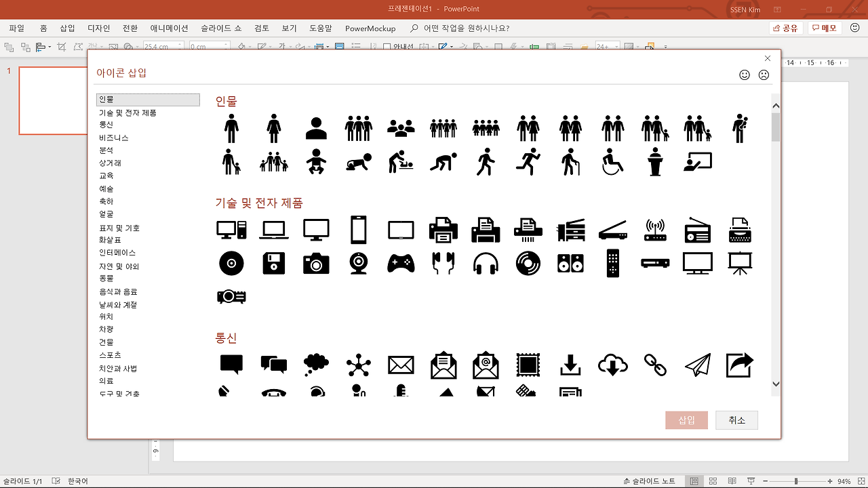Choose the running person icon

pos(527,161)
